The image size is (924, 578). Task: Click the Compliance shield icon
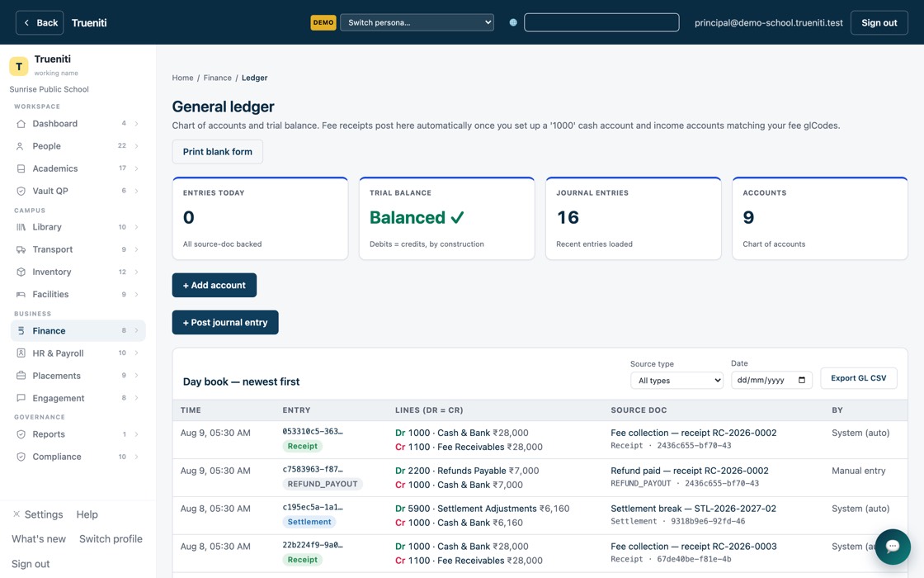[x=21, y=457]
